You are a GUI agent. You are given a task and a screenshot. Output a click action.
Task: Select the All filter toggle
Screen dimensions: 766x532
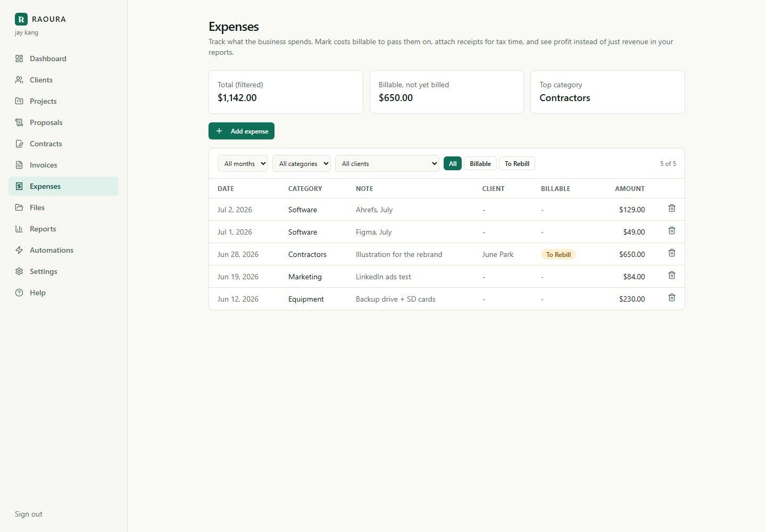pyautogui.click(x=453, y=163)
